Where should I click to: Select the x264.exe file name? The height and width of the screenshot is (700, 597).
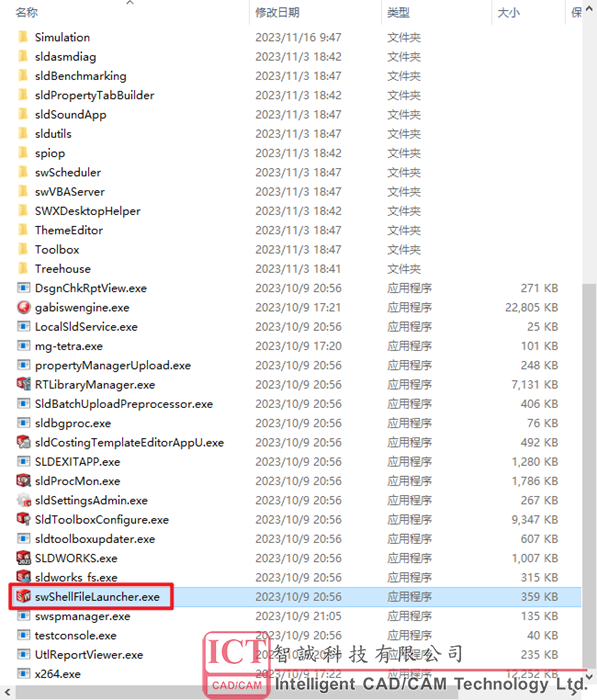58,674
